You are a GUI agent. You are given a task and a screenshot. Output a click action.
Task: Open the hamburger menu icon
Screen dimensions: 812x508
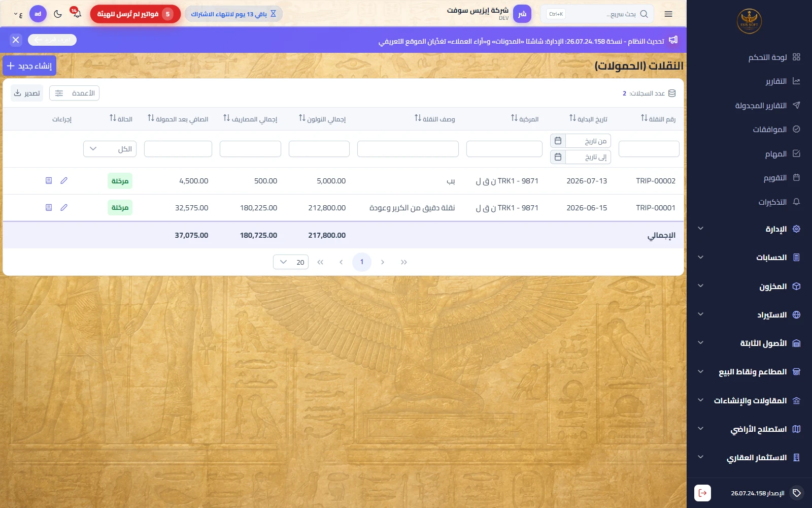pyautogui.click(x=668, y=14)
